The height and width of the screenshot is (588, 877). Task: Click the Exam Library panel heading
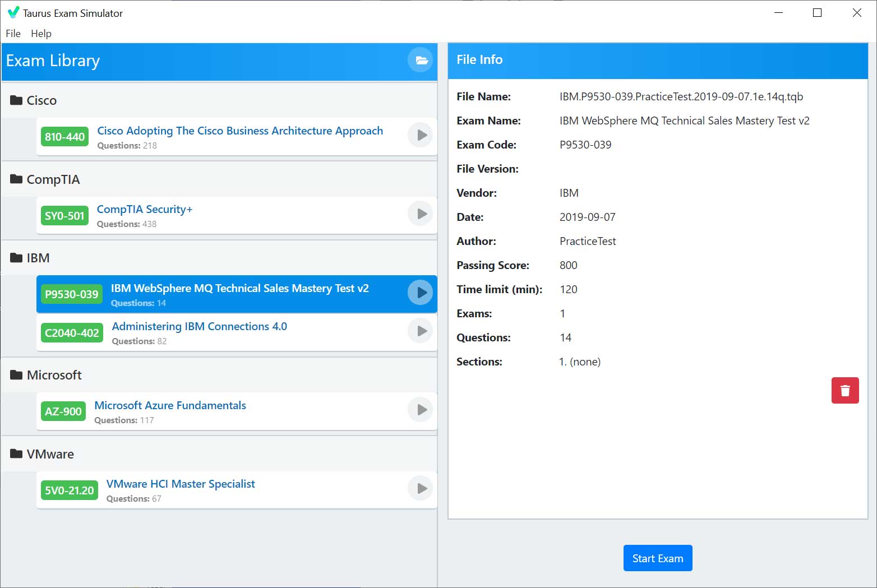[53, 60]
